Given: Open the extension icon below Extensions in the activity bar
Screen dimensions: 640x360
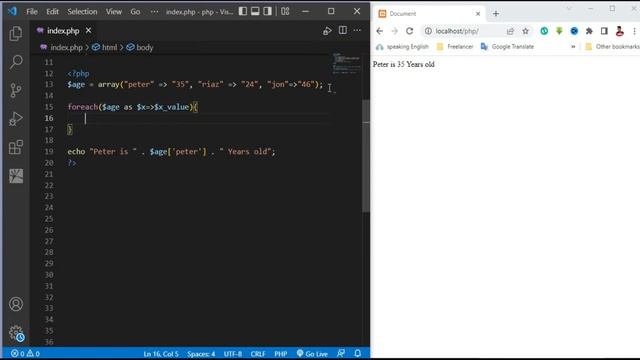Looking at the screenshot, I should pos(16,176).
